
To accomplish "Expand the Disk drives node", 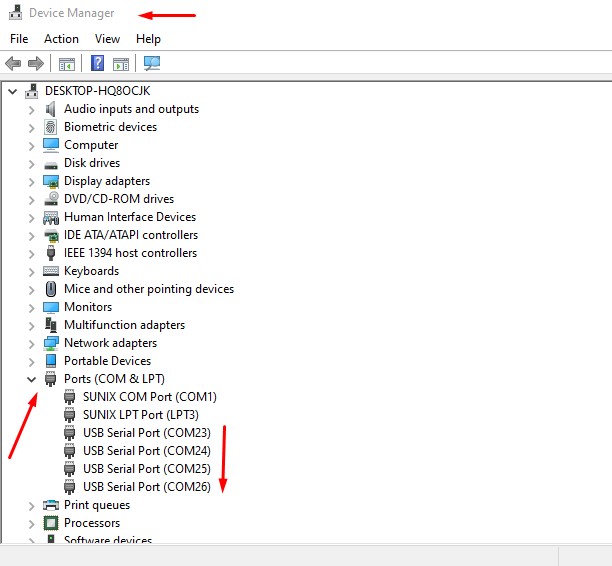I will click(32, 164).
